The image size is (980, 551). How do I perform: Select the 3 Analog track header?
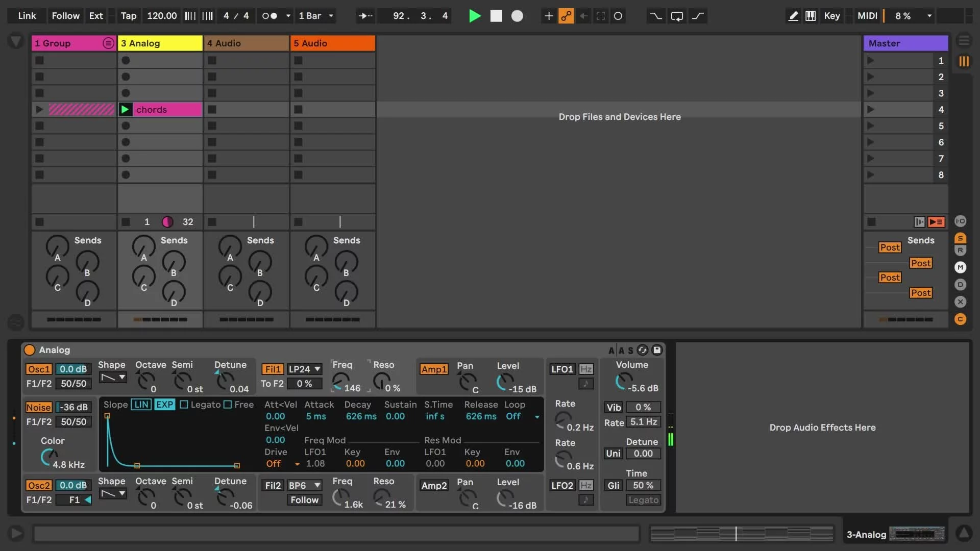tap(160, 43)
